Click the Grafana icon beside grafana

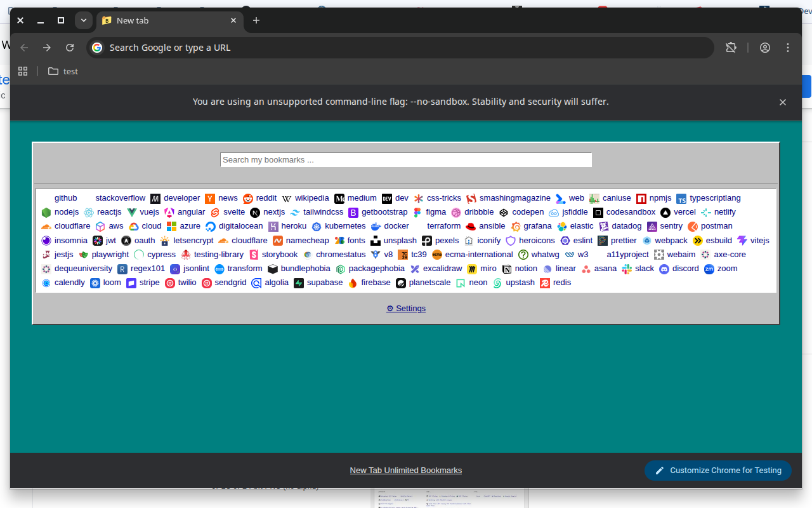pos(516,227)
